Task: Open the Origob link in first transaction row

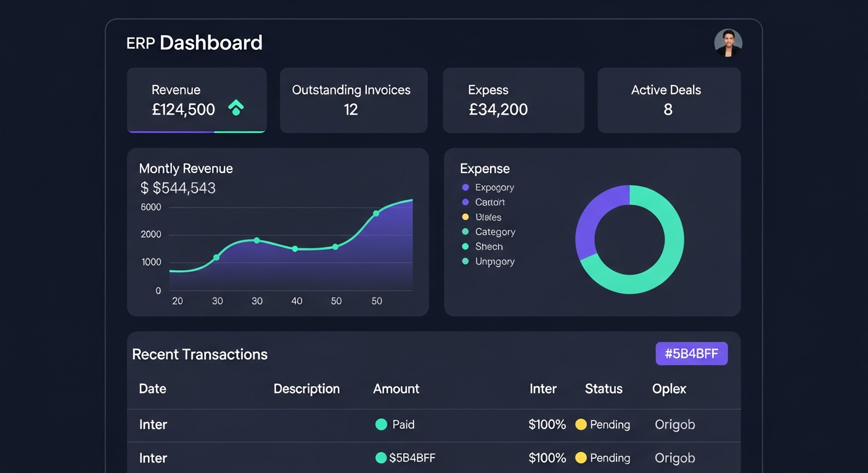Action: [x=674, y=424]
